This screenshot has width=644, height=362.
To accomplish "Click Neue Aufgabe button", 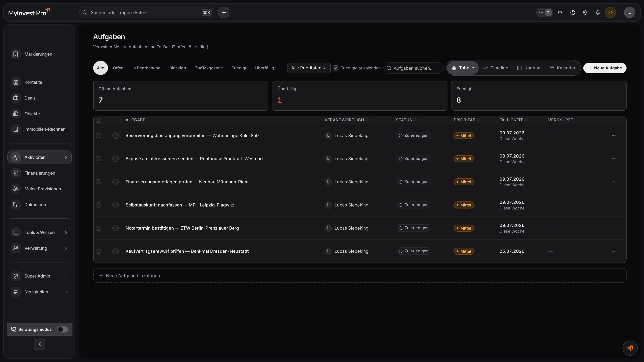I will pos(605,68).
